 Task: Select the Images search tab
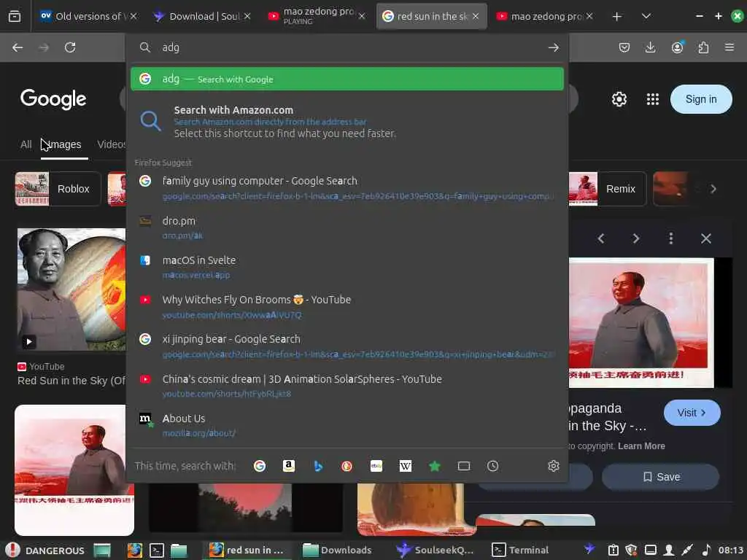(x=64, y=144)
